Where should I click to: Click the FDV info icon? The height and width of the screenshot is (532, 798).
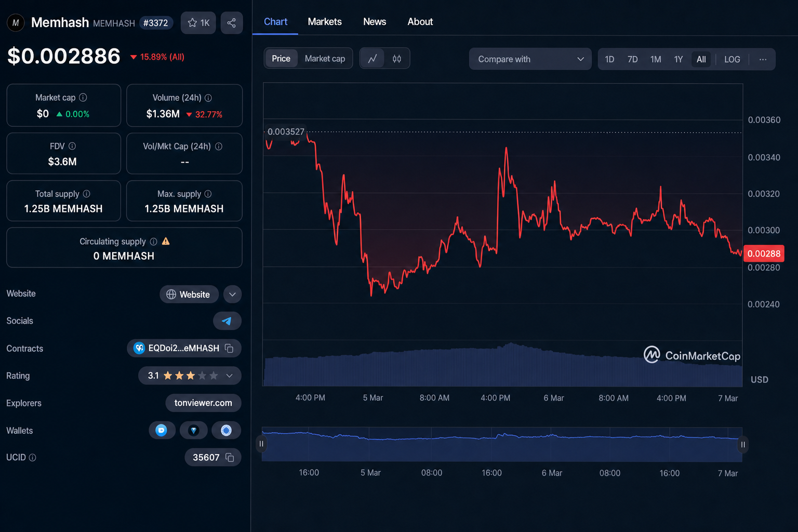coord(72,147)
